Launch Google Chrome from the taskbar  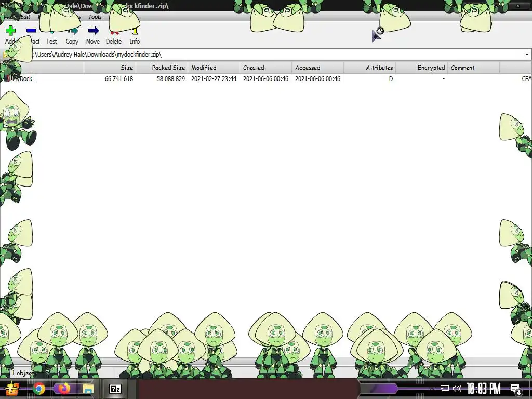pos(38,389)
